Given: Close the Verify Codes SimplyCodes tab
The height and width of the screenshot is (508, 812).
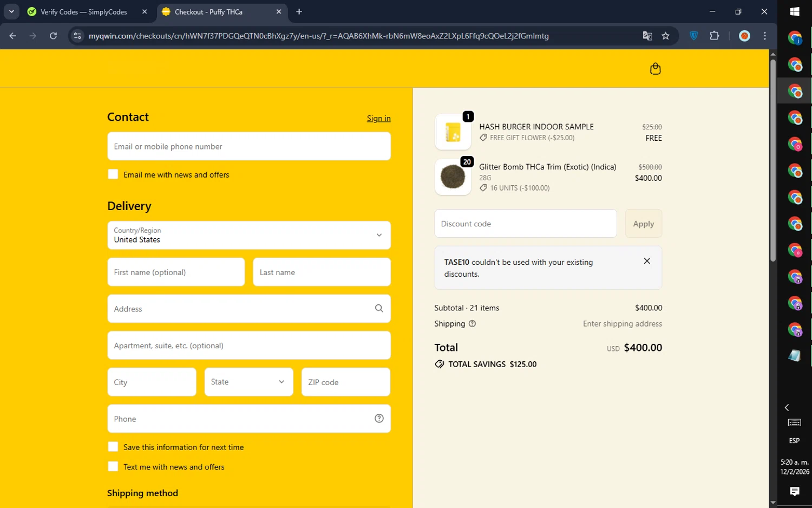Looking at the screenshot, I should point(145,11).
